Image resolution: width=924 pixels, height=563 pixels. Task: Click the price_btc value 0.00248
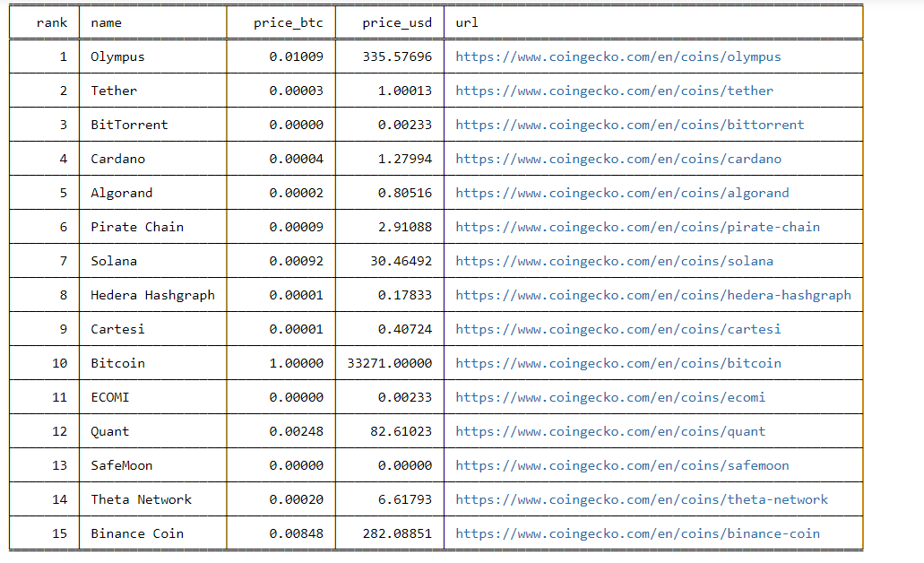296,431
